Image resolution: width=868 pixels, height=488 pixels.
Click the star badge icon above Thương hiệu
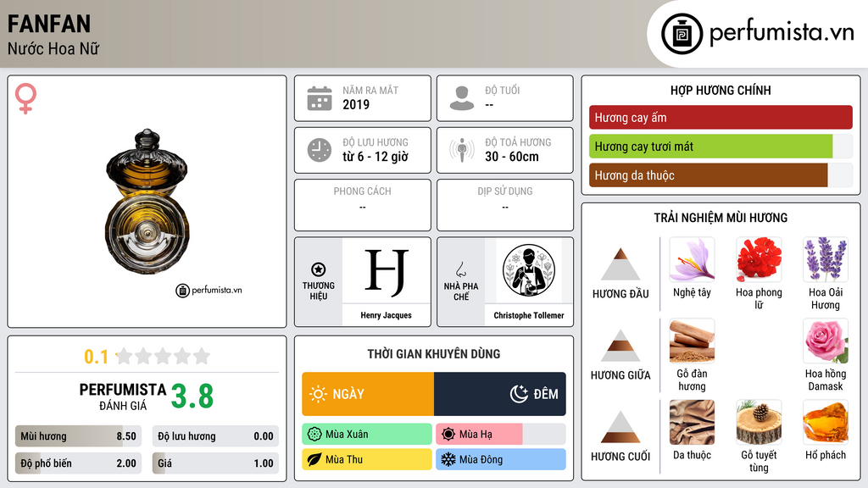pos(319,269)
